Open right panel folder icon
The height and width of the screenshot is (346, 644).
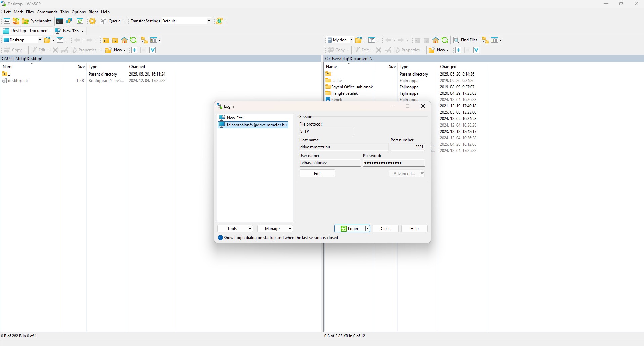359,40
